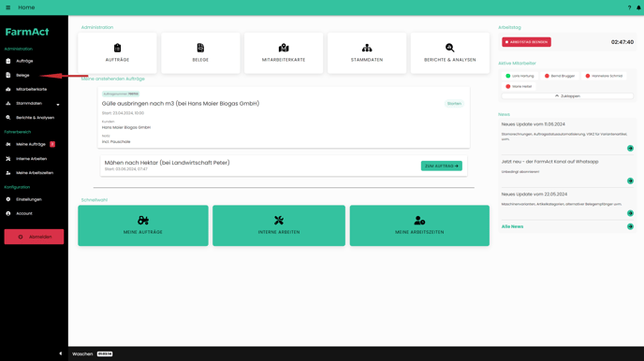The width and height of the screenshot is (644, 361).
Task: Click the order number tag on Gülle card
Action: click(x=121, y=94)
